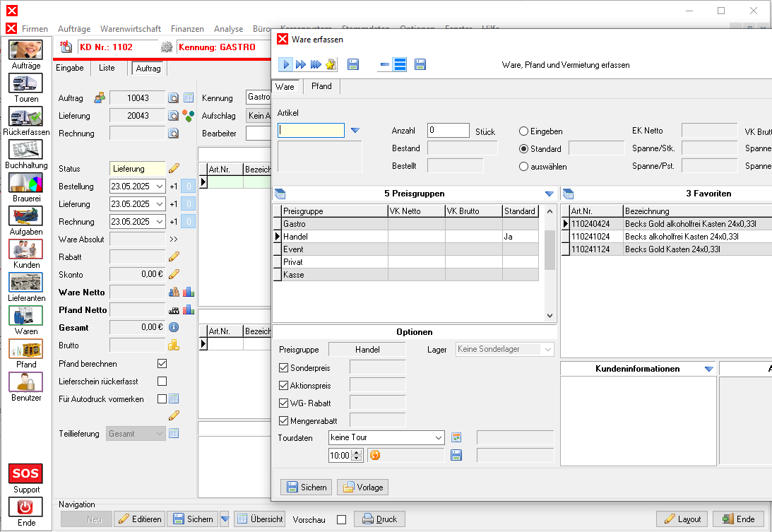
Task: Click the Vorlage button
Action: [363, 487]
